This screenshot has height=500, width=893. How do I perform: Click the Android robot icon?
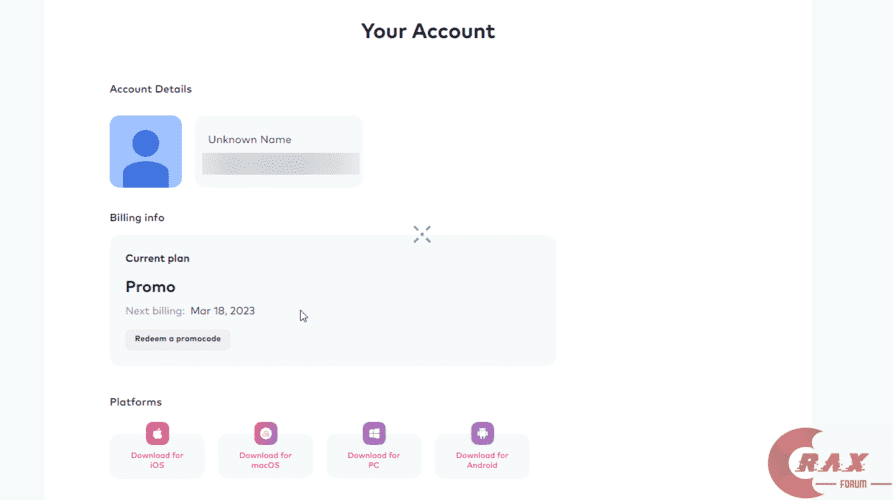482,433
